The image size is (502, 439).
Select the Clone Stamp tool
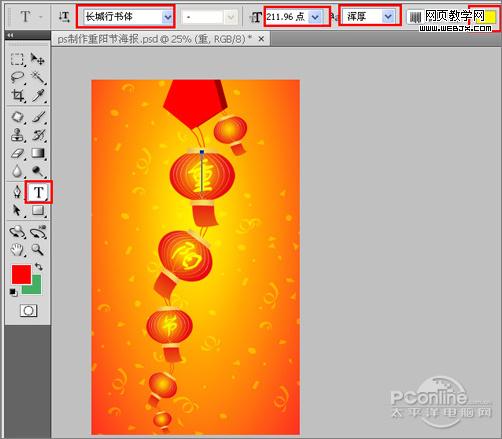point(17,135)
